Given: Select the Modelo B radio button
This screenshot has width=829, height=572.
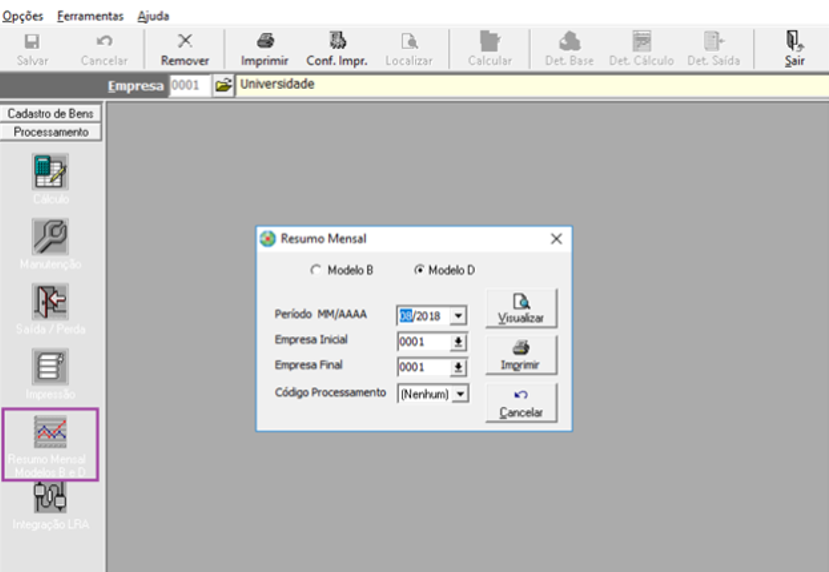Looking at the screenshot, I should coord(316,270).
